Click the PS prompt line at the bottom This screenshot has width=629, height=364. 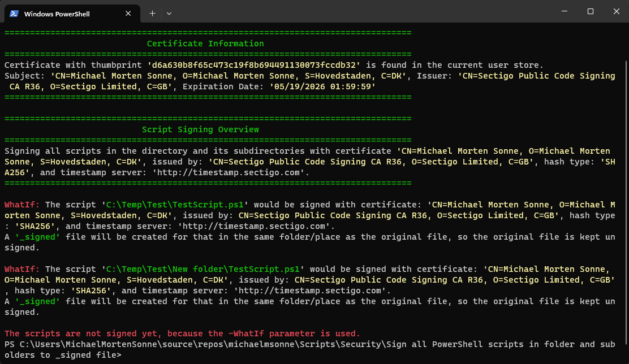(x=309, y=349)
